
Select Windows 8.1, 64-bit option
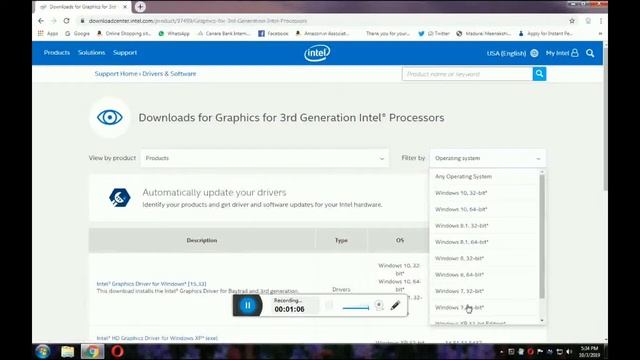coord(484,242)
